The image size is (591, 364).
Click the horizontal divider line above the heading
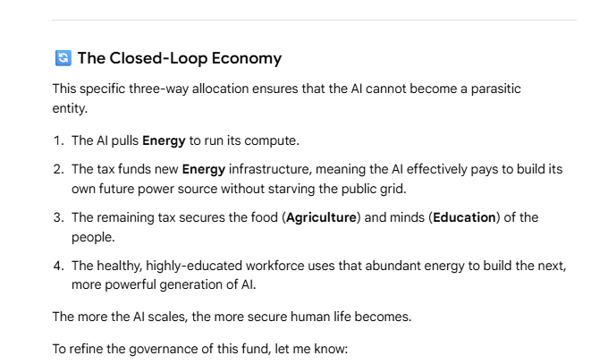tap(314, 20)
